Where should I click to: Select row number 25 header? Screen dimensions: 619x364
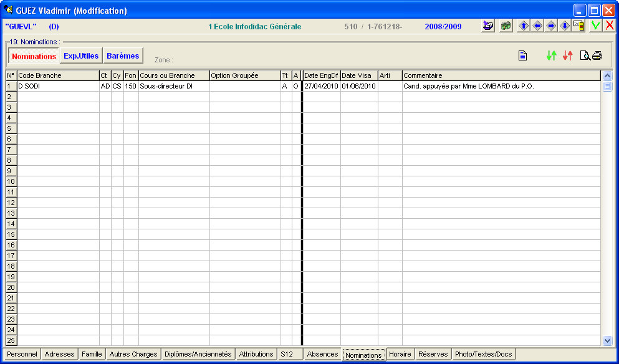click(11, 340)
